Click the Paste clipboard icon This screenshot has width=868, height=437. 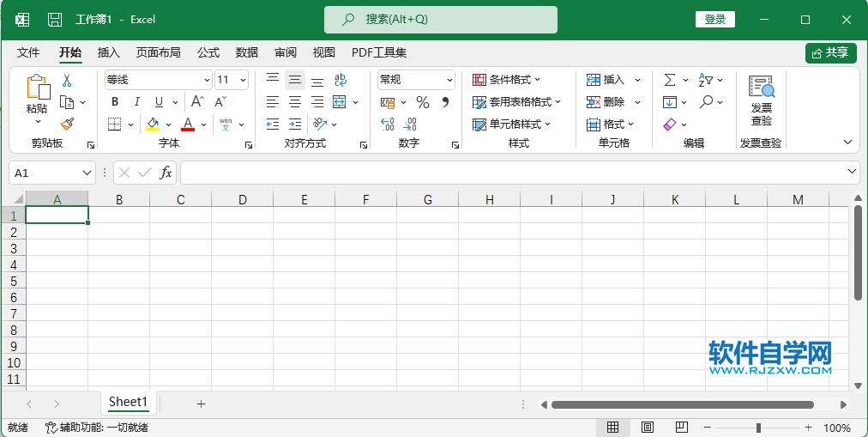pyautogui.click(x=38, y=88)
